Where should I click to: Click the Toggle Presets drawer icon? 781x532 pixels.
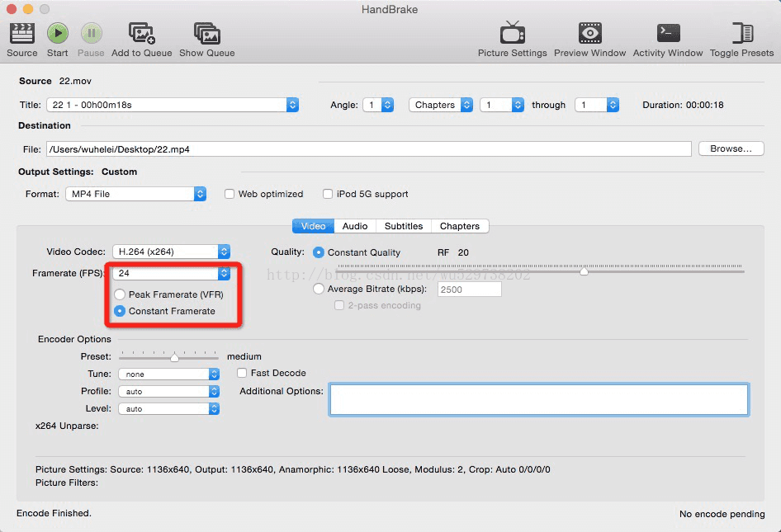click(742, 33)
